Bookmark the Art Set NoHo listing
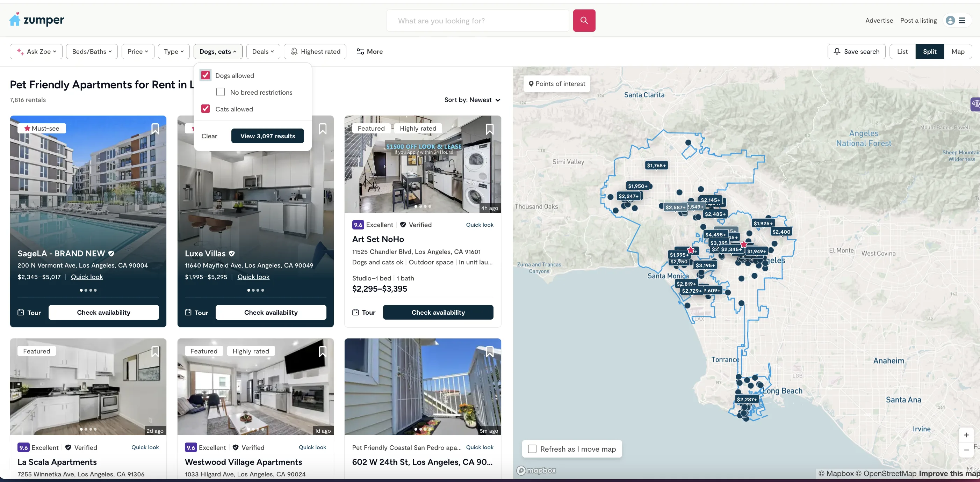Image resolution: width=980 pixels, height=482 pixels. [x=490, y=129]
